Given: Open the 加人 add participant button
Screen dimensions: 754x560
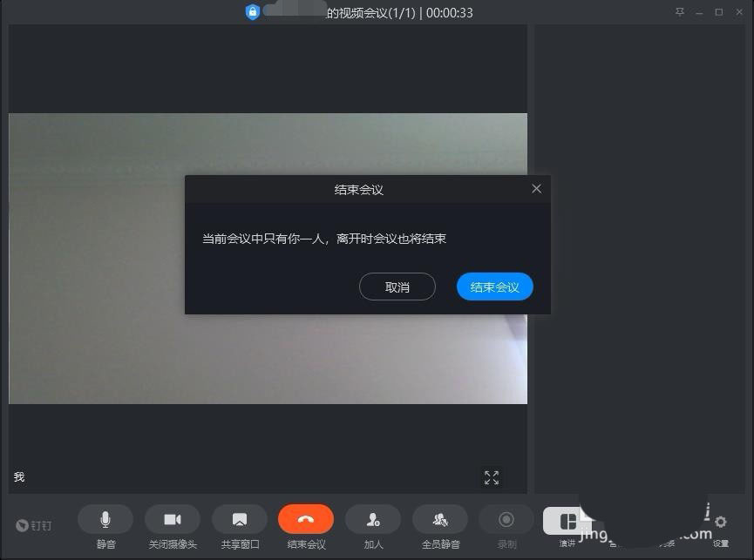Looking at the screenshot, I should [373, 519].
